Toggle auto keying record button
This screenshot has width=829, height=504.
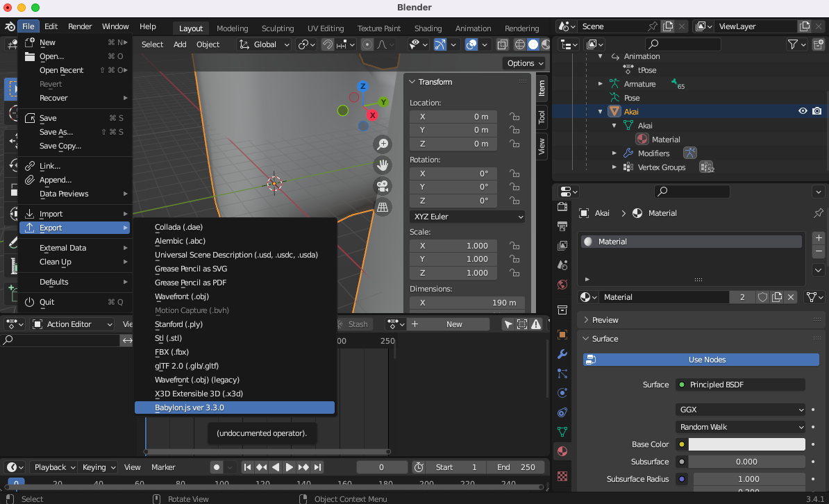coord(216,467)
